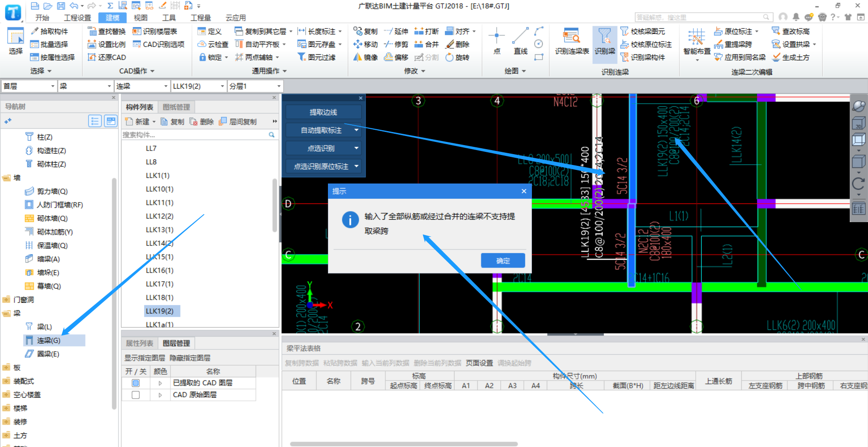
Task: Click the 定义 define tool
Action: [210, 31]
